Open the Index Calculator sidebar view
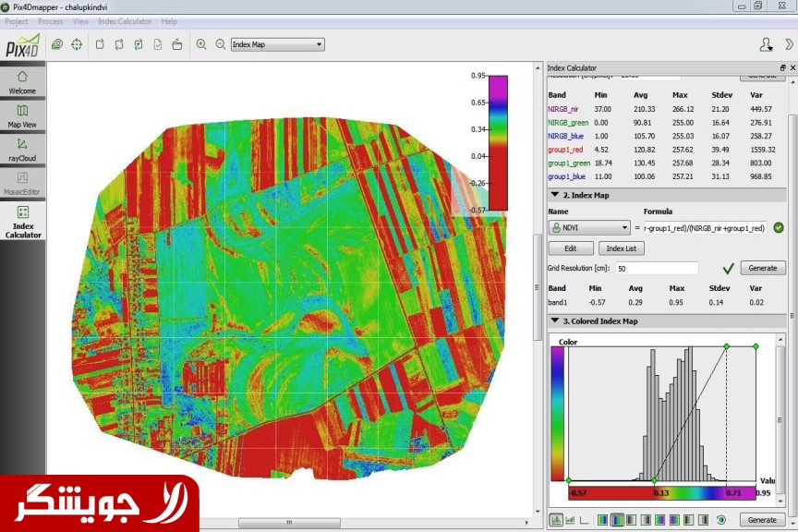 [22, 220]
